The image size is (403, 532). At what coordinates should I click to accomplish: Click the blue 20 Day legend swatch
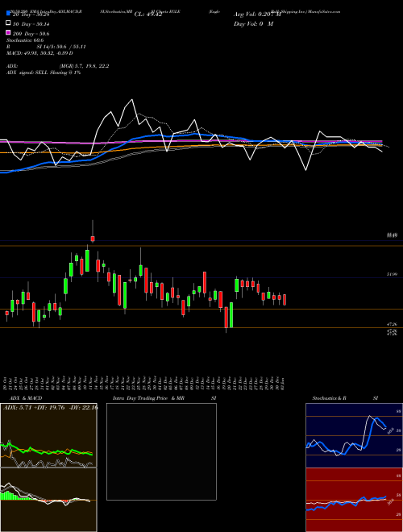[8, 14]
